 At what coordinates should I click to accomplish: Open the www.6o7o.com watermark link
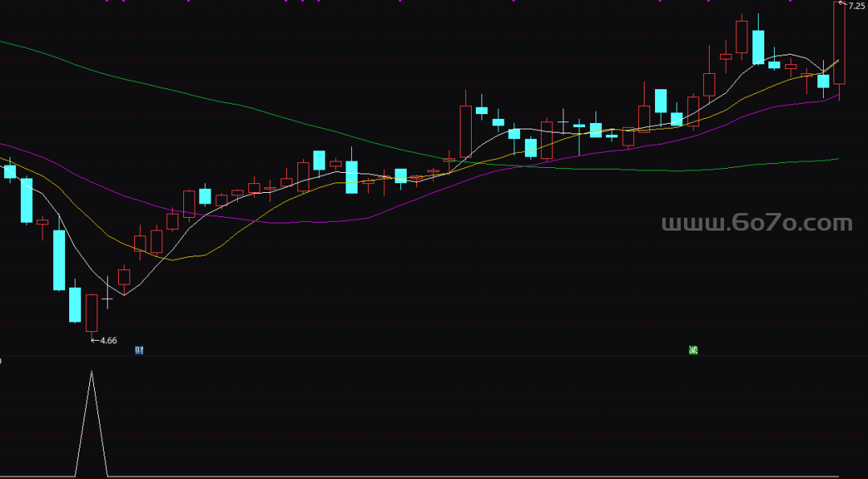756,223
